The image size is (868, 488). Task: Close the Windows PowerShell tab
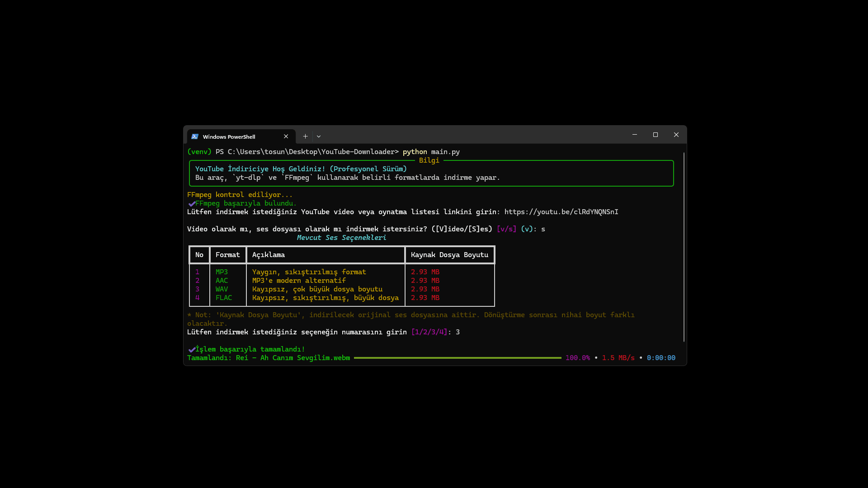(286, 136)
